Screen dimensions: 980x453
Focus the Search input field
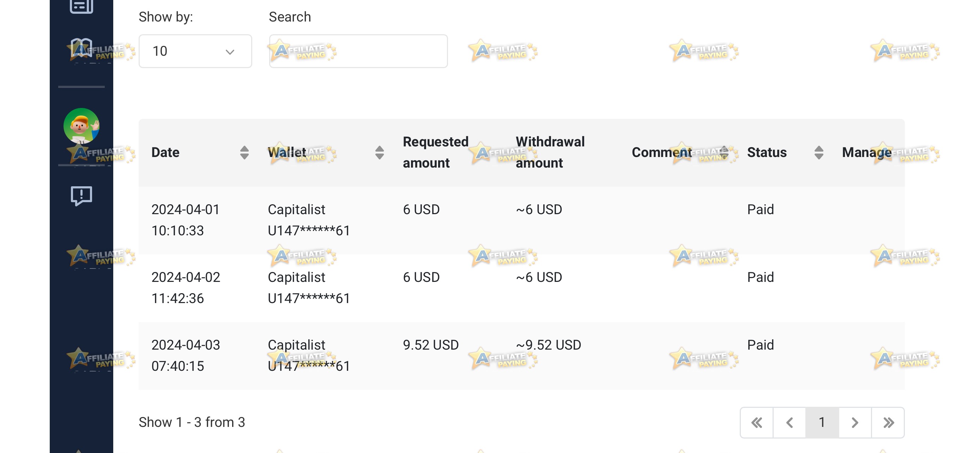pyautogui.click(x=358, y=52)
